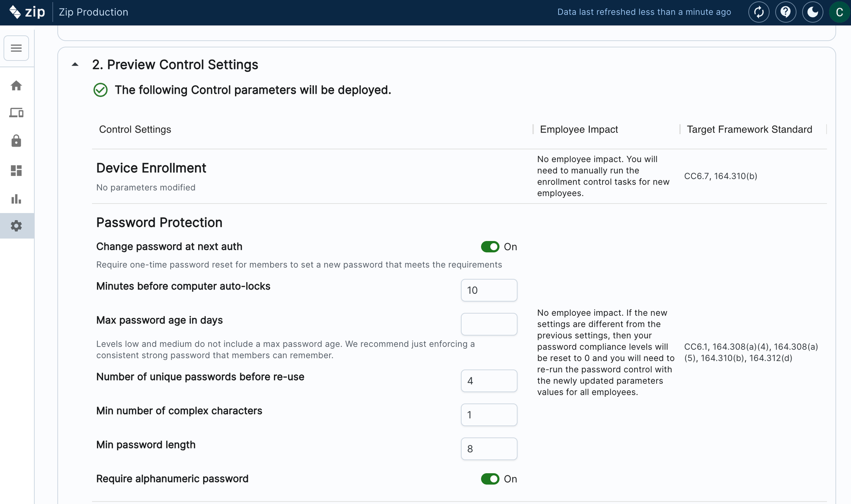Toggle Require alphanumeric password switch
The image size is (851, 504).
click(490, 479)
